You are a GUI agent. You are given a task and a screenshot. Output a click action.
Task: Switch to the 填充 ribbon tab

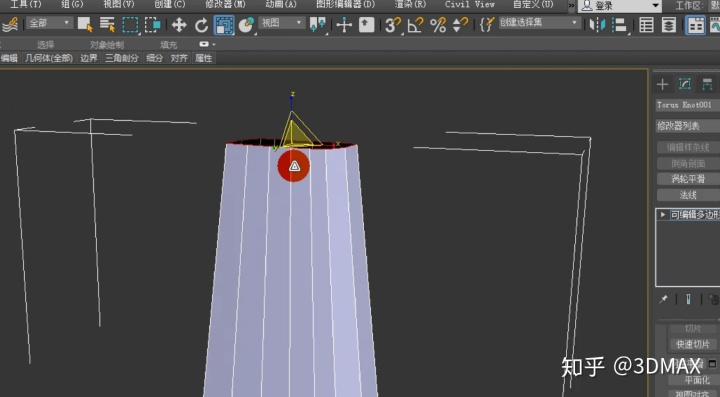tap(169, 45)
